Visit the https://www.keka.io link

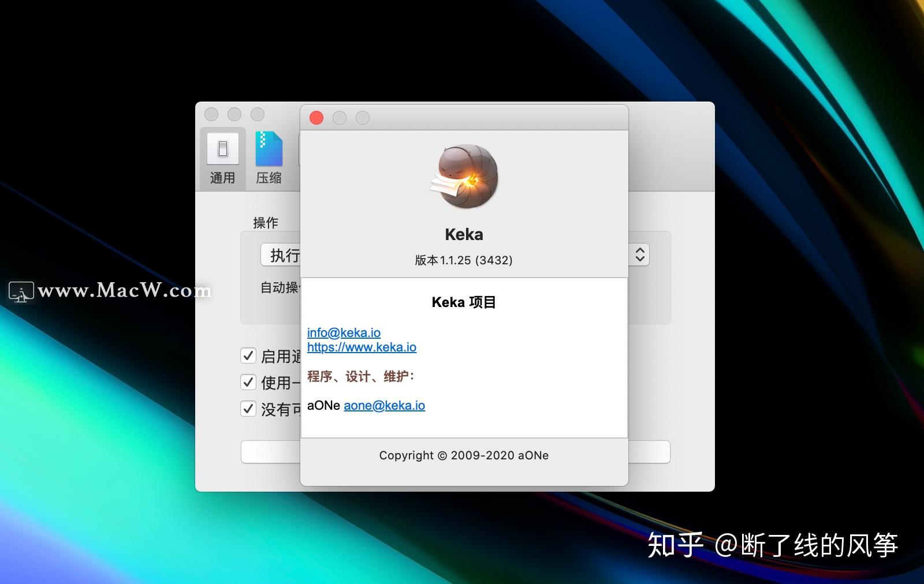click(362, 347)
